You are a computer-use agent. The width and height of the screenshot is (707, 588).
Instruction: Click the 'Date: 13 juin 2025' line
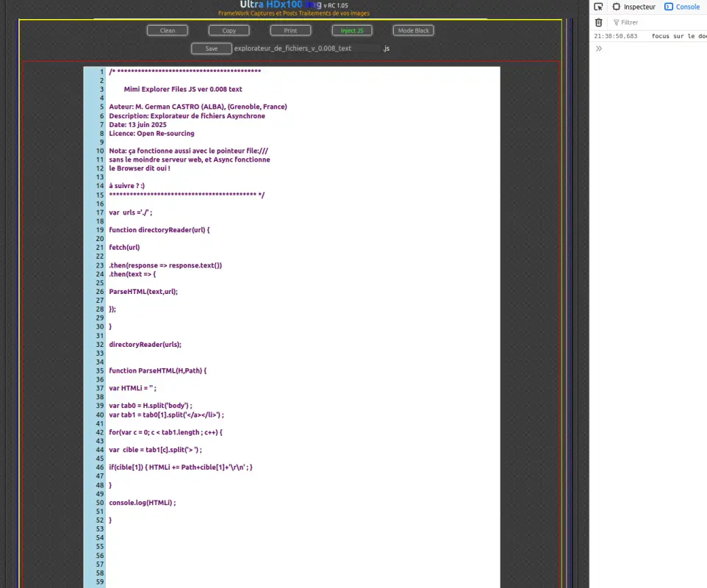click(x=137, y=124)
